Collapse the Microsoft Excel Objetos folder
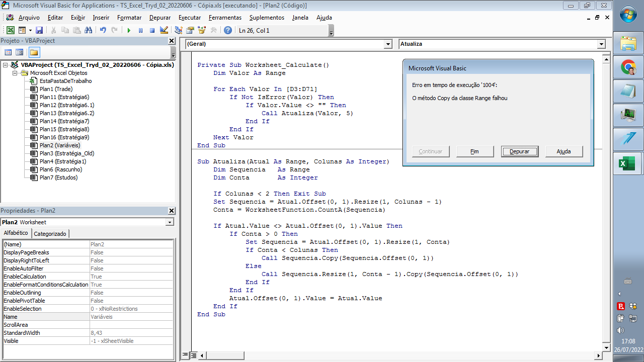 pyautogui.click(x=16, y=73)
